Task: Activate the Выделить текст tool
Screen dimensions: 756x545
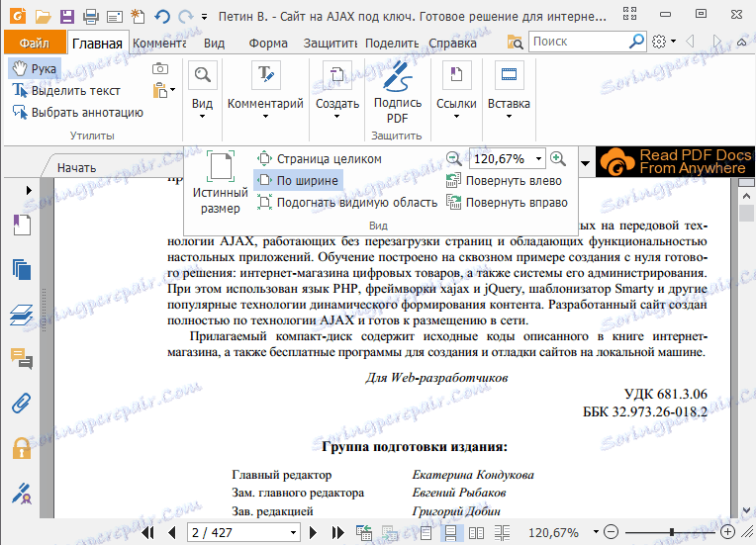Action: click(x=66, y=91)
